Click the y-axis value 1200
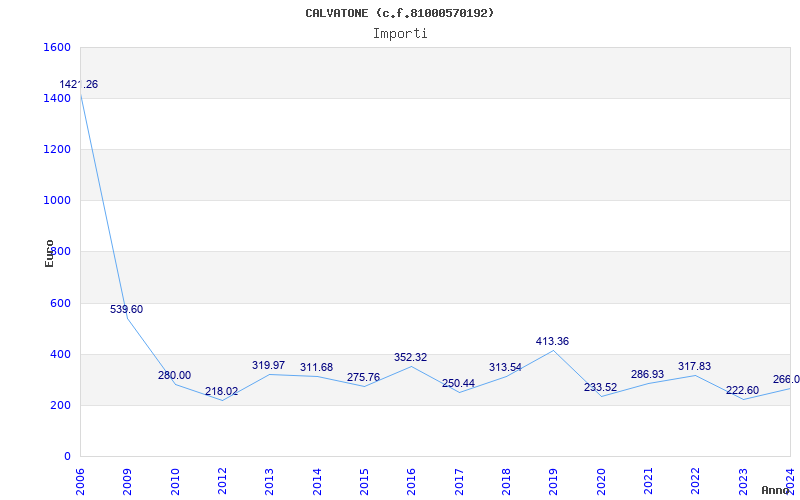 coord(56,149)
